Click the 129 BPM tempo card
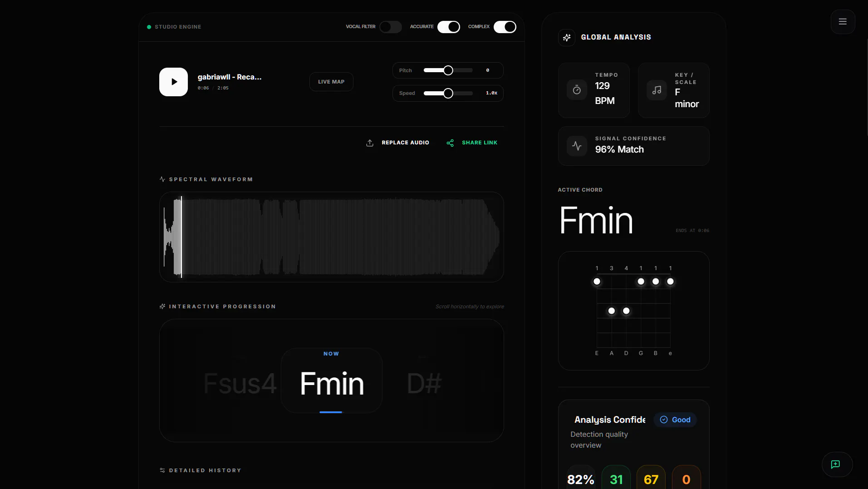 coord(594,90)
